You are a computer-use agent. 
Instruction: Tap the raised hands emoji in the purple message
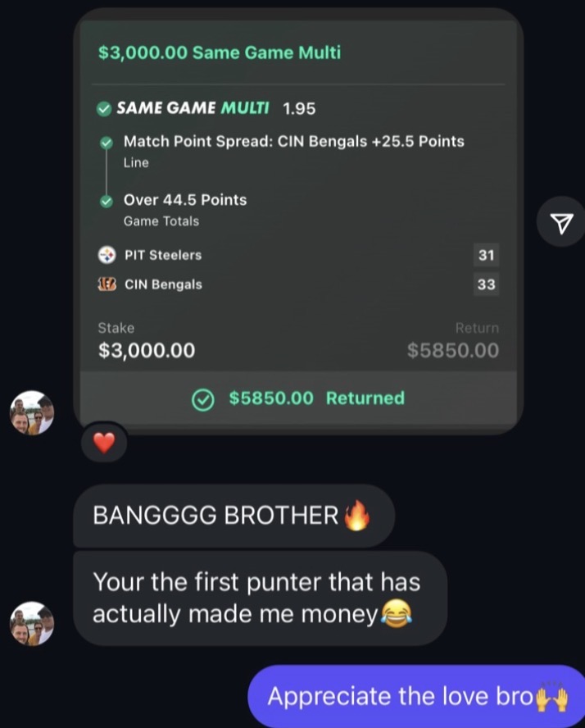(x=551, y=697)
